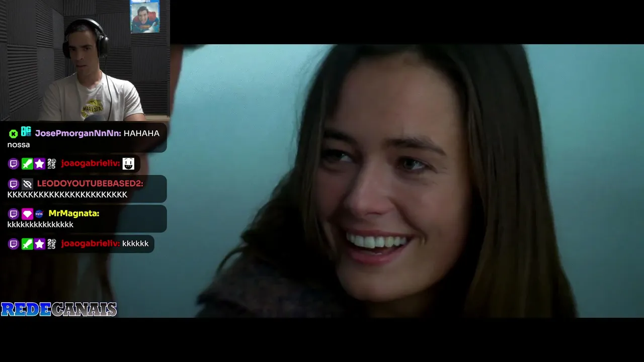This screenshot has height=362, width=644.
Task: Click green sword moderator badge on emoji message
Action: [27, 164]
